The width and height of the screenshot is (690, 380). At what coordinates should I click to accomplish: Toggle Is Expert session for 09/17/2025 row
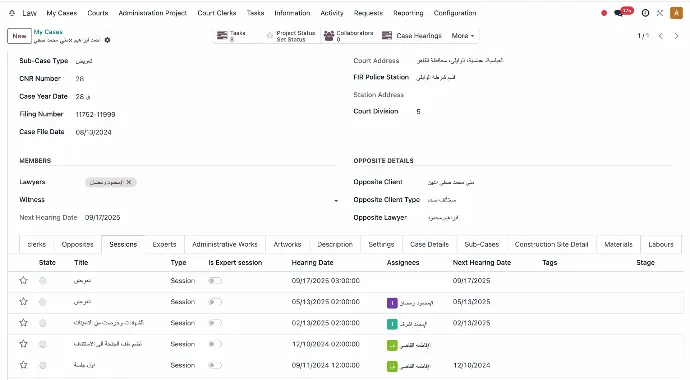point(215,281)
